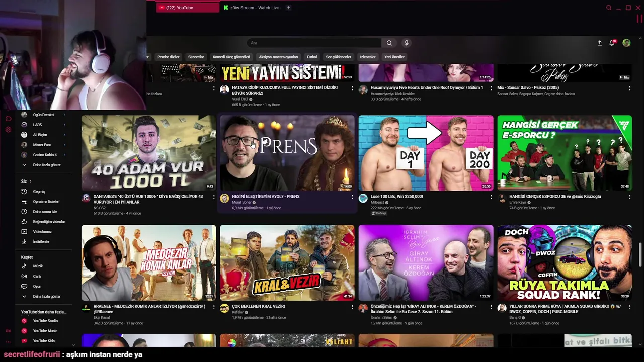Open the upload/create video icon

point(600,43)
